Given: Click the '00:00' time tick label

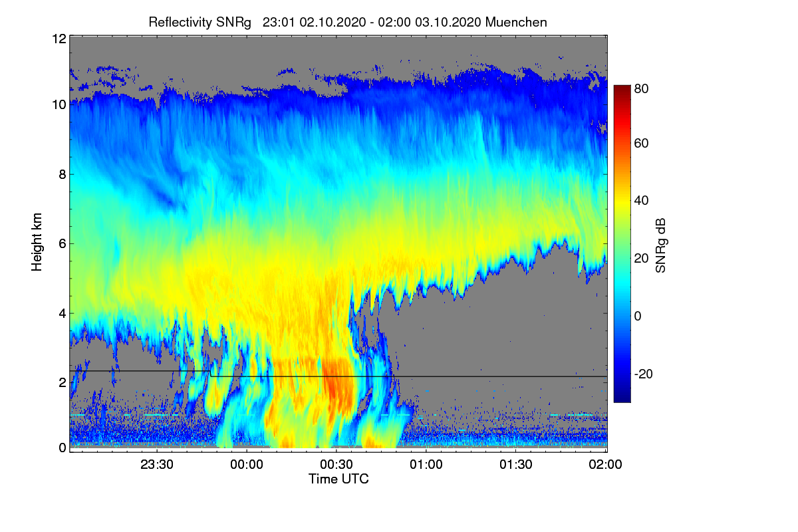Looking at the screenshot, I should [x=247, y=465].
